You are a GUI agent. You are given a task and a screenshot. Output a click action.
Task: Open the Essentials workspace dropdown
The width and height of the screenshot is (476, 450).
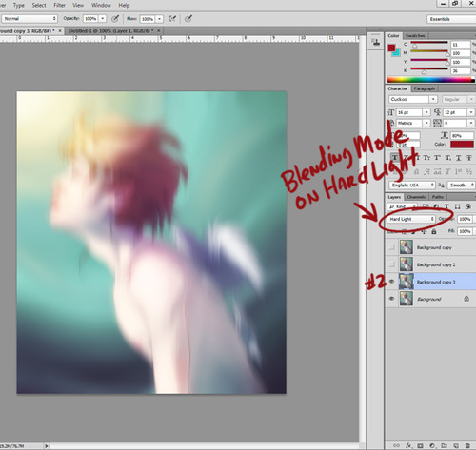[451, 19]
